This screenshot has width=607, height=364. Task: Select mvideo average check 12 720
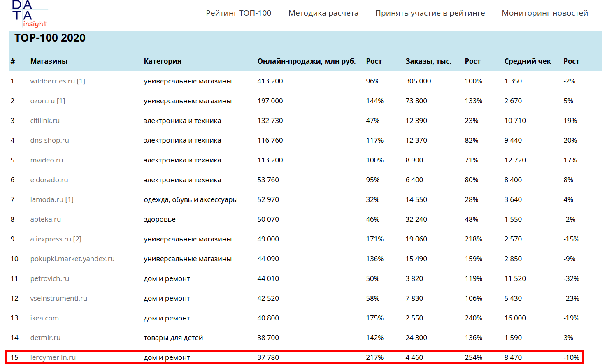pyautogui.click(x=515, y=160)
